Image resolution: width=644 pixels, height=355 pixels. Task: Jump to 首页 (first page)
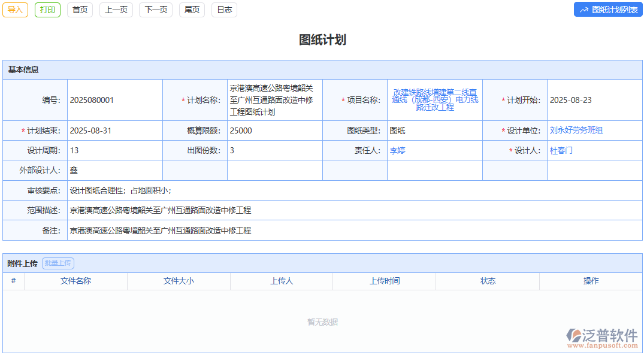[x=80, y=10]
